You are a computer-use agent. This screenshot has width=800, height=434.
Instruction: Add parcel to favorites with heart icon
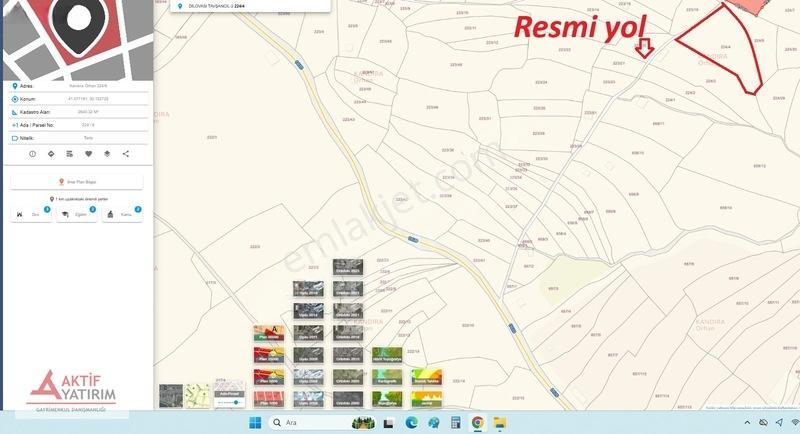pyautogui.click(x=88, y=154)
